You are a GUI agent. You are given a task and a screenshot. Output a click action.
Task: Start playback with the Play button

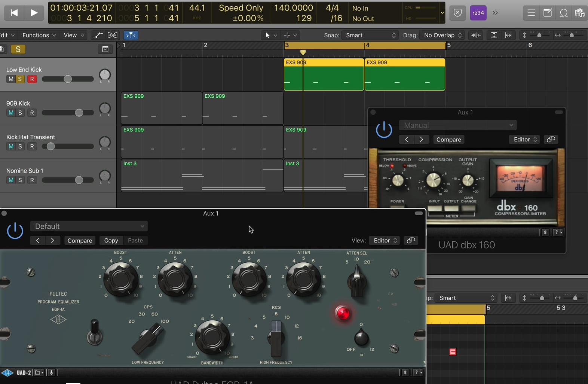(34, 13)
